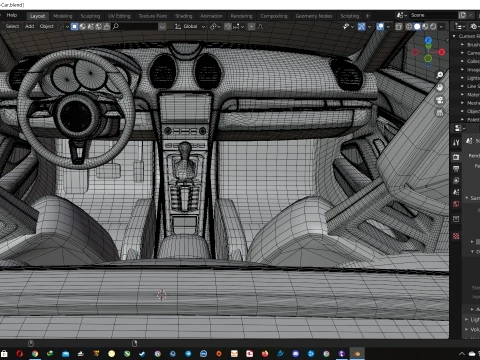Click the magnifier search icon in header
Image resolution: width=480 pixels, height=360 pixels.
pos(115,26)
